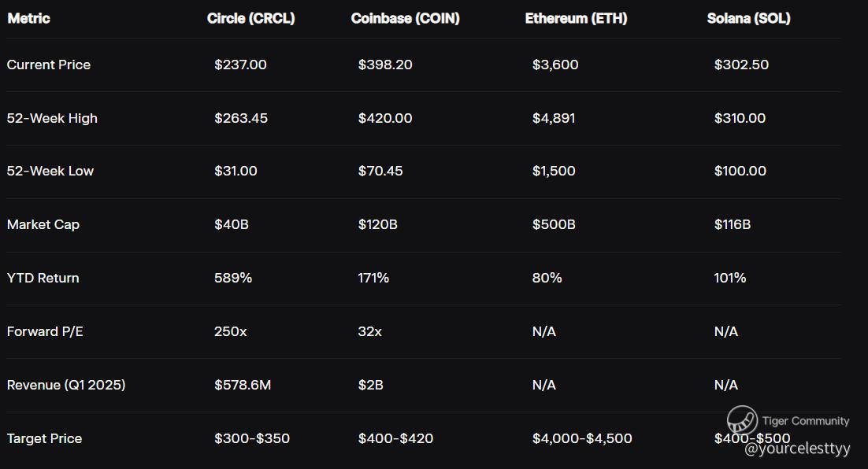Select the Market Cap row label
This screenshot has height=469, width=868.
43,225
